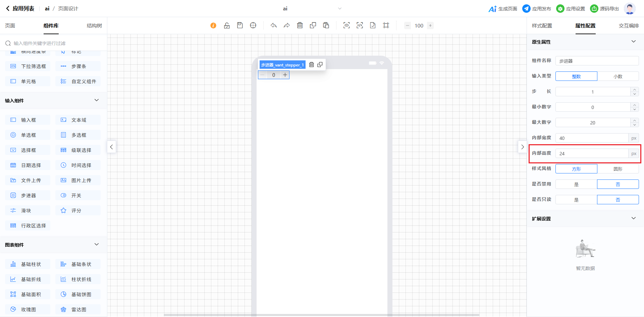Set 是否禁用 to 是
This screenshot has width=644, height=317.
tap(576, 184)
